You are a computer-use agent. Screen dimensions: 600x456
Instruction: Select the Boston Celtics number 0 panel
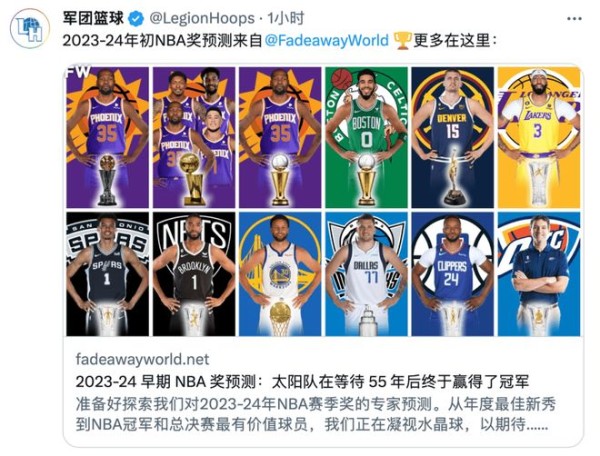coord(367,138)
